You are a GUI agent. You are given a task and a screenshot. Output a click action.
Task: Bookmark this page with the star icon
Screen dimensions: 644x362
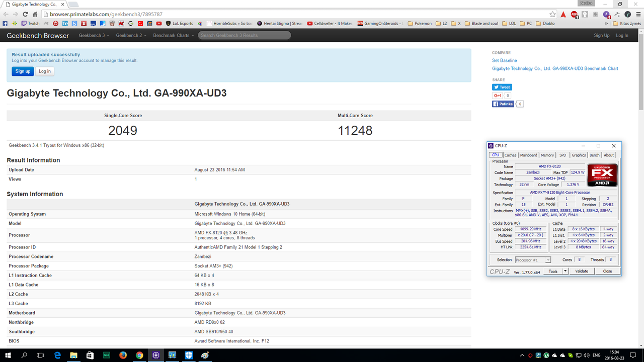point(552,14)
